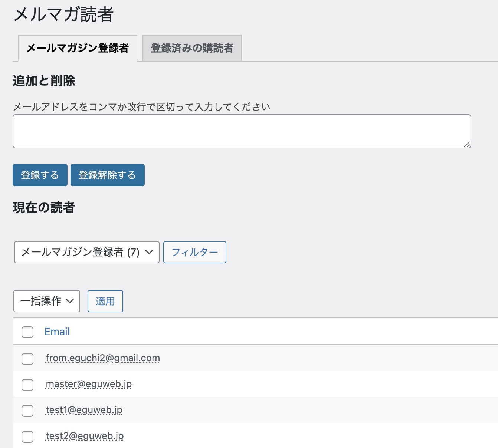The height and width of the screenshot is (448, 498).
Task: Check the checkbox for test2@eguweb.jp
Action: click(x=27, y=437)
